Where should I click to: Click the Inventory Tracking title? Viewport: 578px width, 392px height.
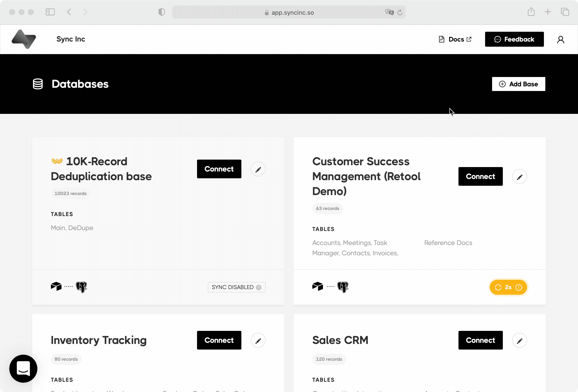pos(99,340)
